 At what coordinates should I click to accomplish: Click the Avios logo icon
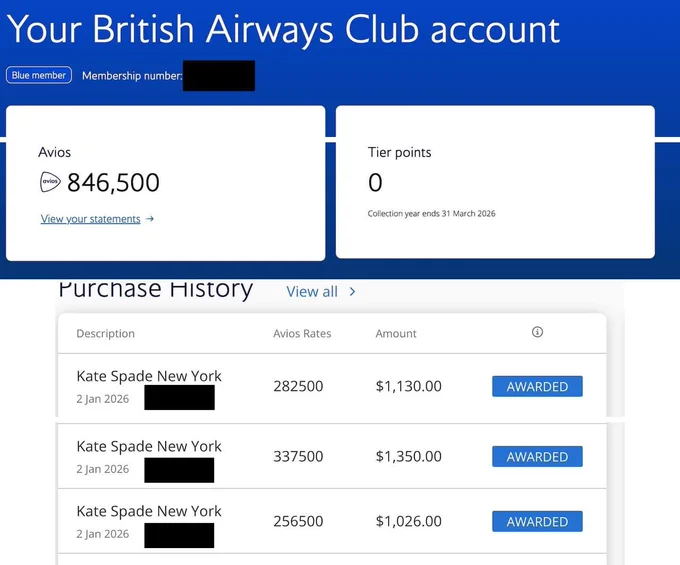pyautogui.click(x=50, y=182)
